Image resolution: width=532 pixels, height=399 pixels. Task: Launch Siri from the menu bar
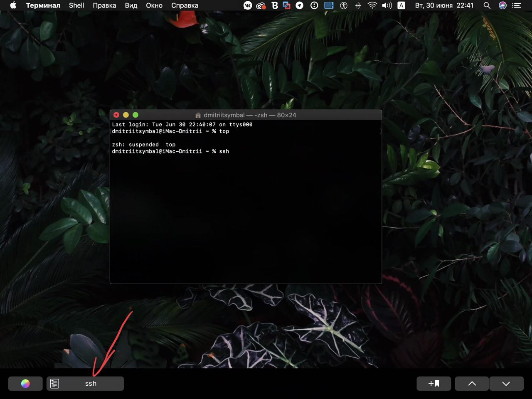[502, 5]
